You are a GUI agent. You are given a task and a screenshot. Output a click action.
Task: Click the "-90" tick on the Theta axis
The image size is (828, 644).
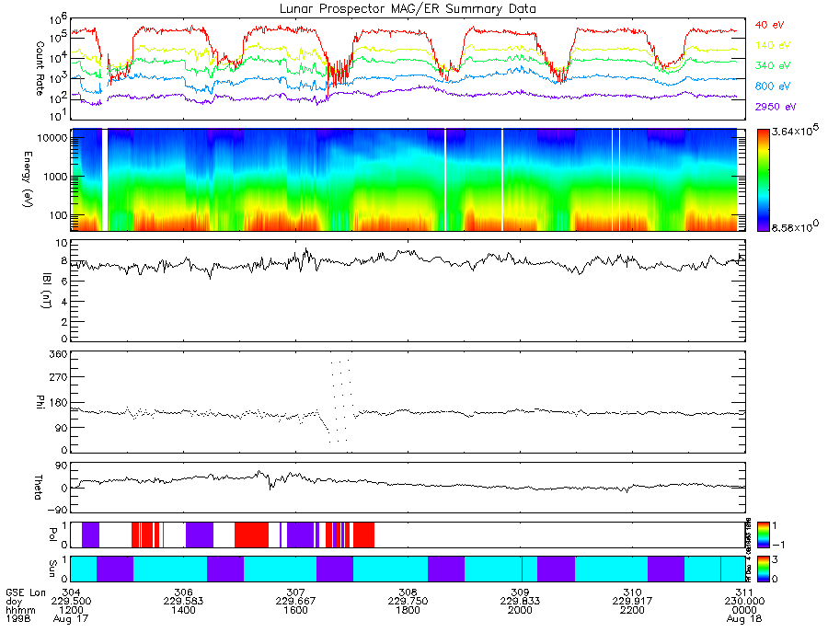point(56,510)
